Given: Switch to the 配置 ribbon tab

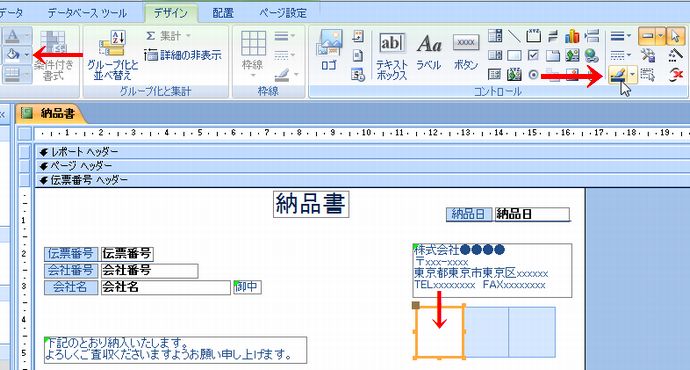Looking at the screenshot, I should pos(223,13).
